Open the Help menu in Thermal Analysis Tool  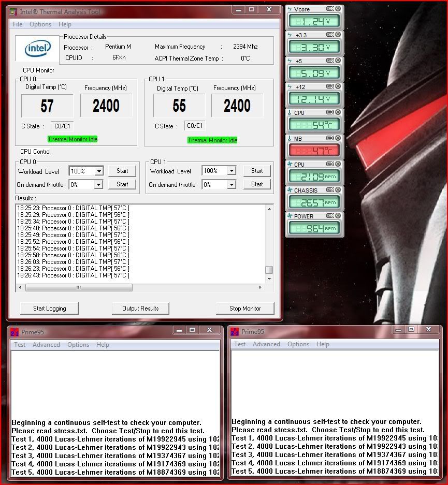coord(65,24)
